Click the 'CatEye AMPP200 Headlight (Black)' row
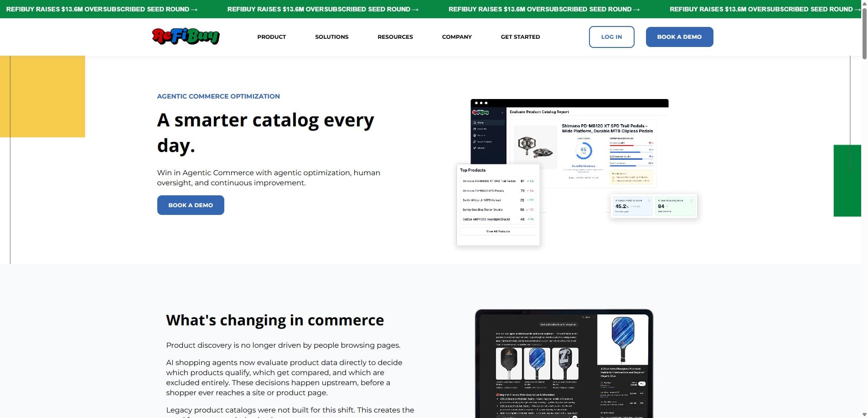Screen dimensions: 868x418 coord(498,219)
